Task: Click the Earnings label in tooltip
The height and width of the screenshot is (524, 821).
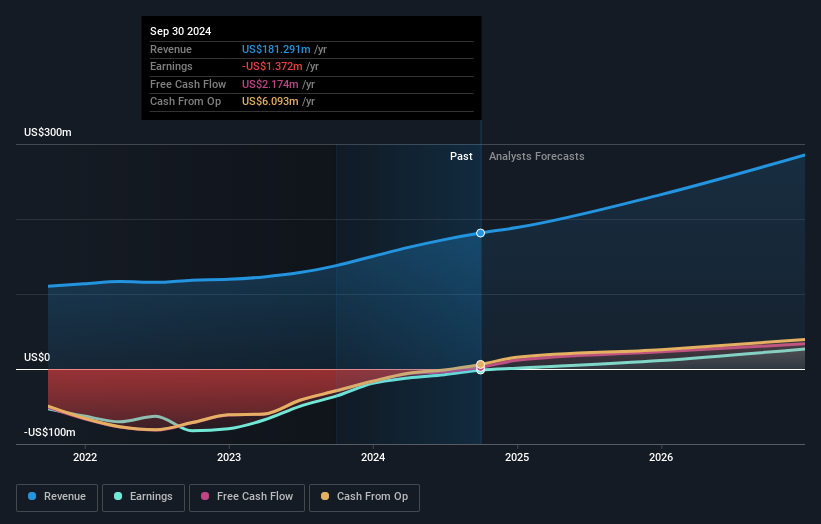Action: click(x=171, y=66)
